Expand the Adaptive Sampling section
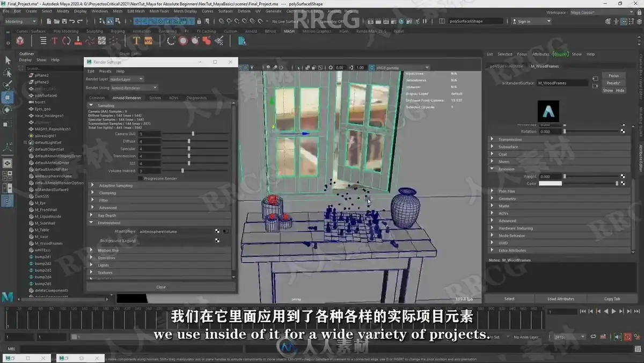 (x=160, y=185)
